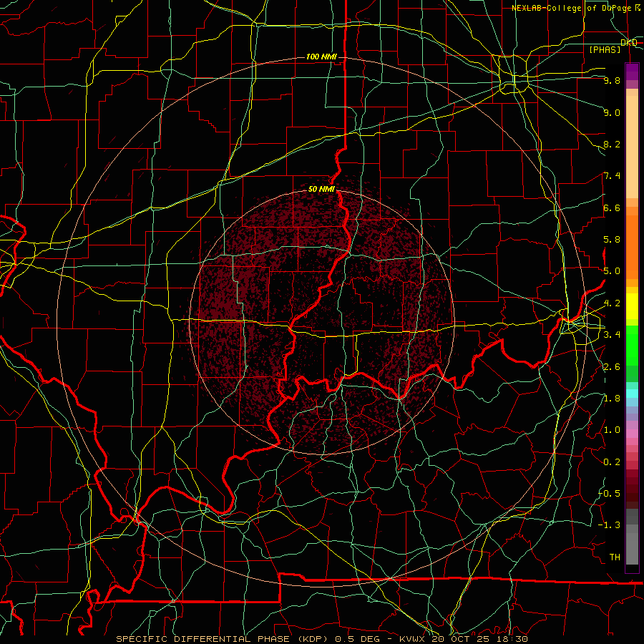Click the 5.0 value on the color scale

[x=612, y=271]
